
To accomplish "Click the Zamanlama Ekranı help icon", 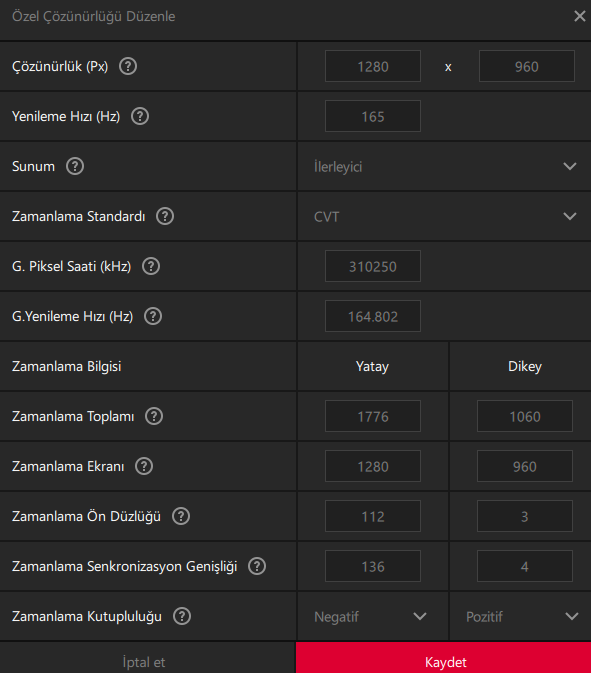I will tap(144, 466).
